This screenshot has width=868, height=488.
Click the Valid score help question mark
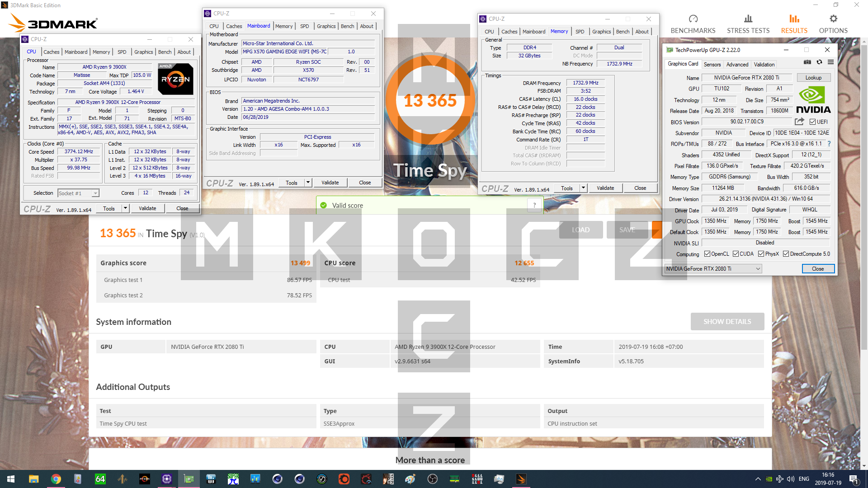tap(534, 205)
